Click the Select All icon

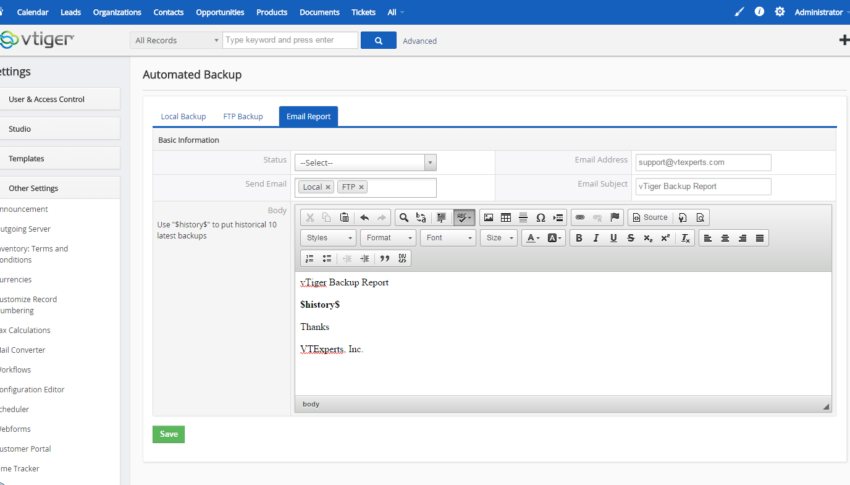pos(441,217)
